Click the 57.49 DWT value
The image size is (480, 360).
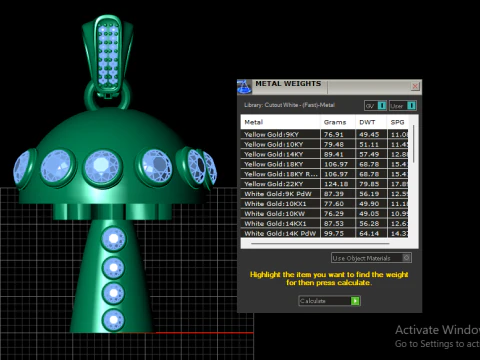click(x=369, y=154)
